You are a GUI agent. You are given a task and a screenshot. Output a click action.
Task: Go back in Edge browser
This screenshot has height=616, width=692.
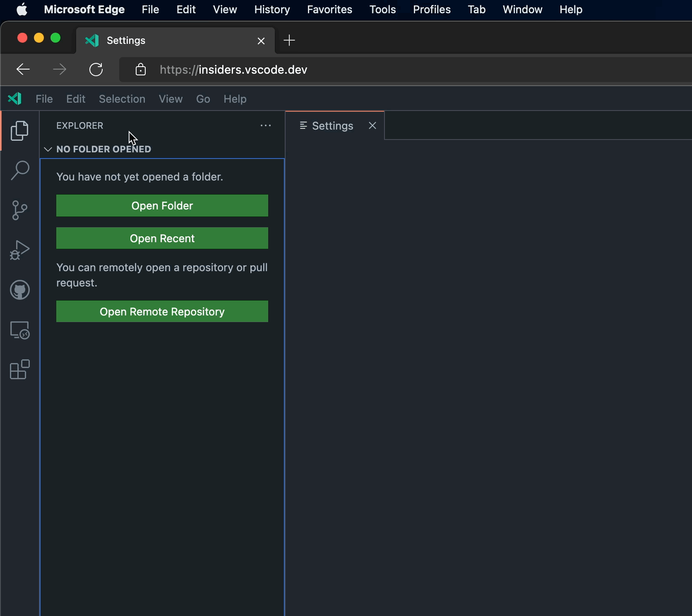point(23,69)
